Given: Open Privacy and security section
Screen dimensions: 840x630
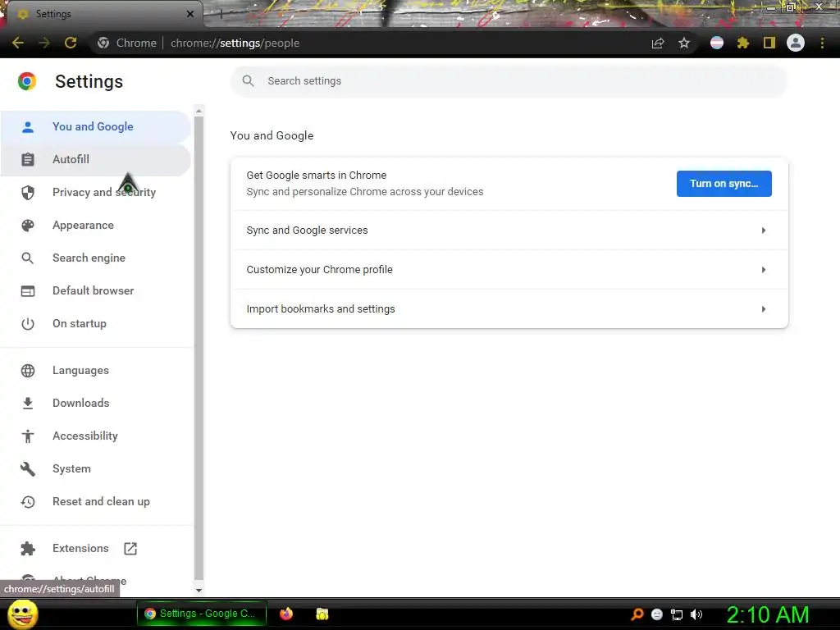Looking at the screenshot, I should [x=95, y=192].
